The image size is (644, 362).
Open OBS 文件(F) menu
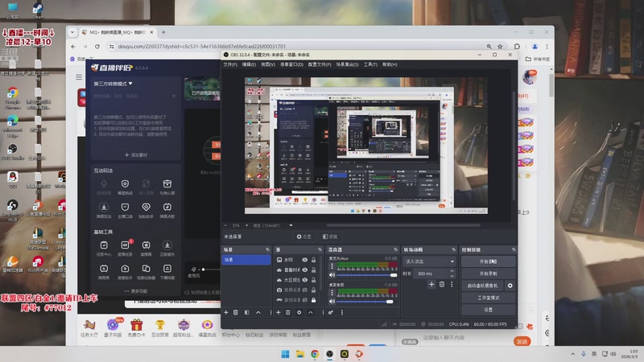[x=230, y=64]
